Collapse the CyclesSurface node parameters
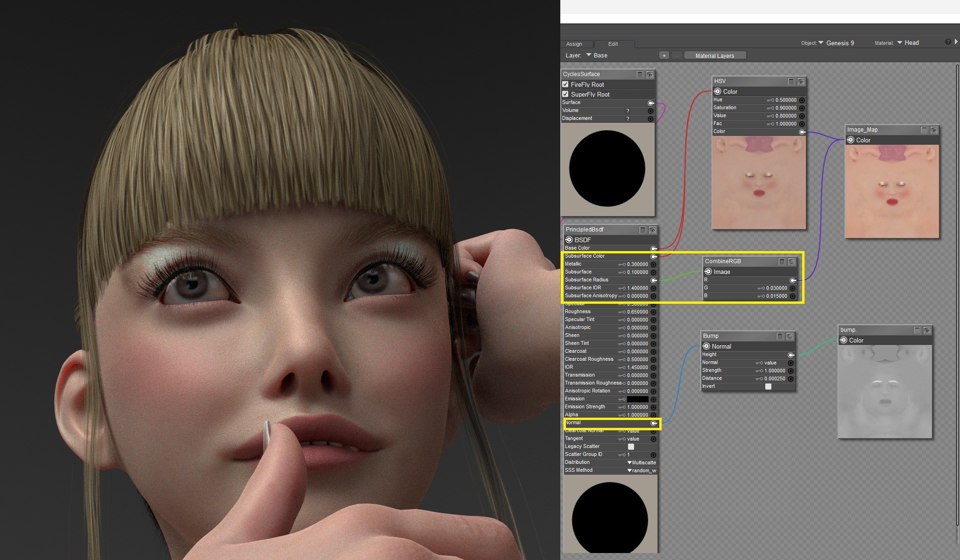Viewport: 960px width, 560px height. click(640, 74)
